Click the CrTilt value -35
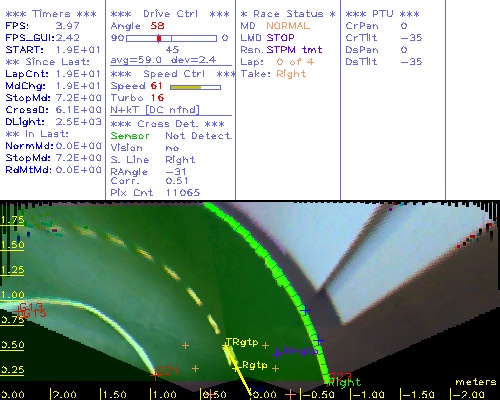The width and height of the screenshot is (500, 400). [411, 38]
